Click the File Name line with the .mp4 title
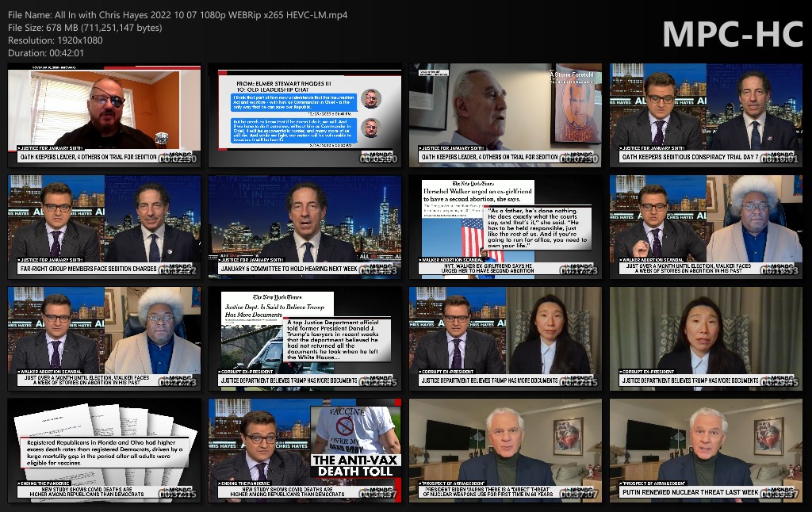Image resolution: width=812 pixels, height=512 pixels. [178, 15]
